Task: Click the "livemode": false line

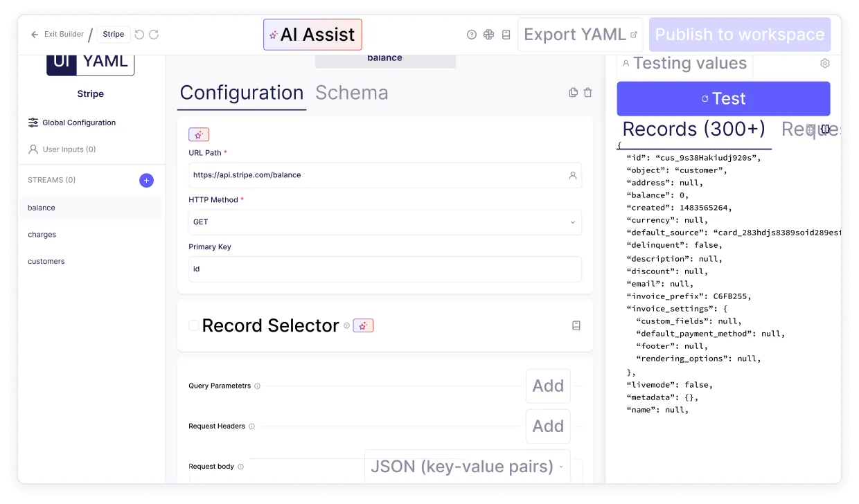Action: tap(670, 385)
